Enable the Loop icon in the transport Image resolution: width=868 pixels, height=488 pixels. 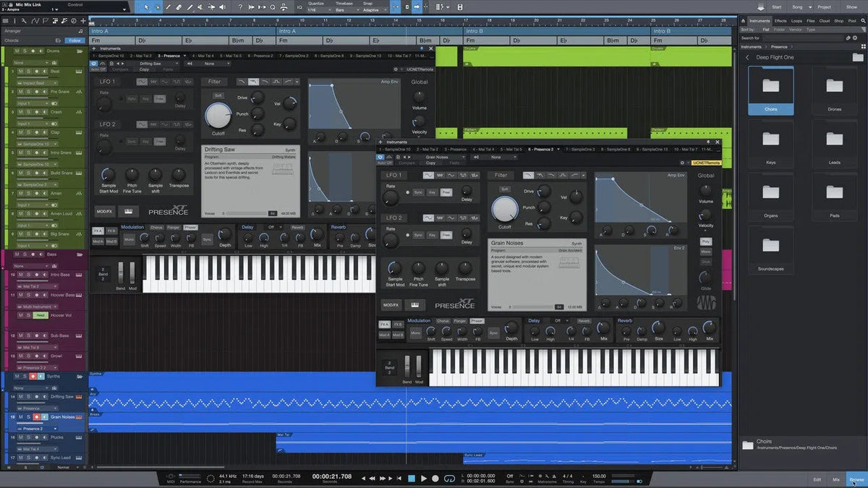click(x=450, y=478)
